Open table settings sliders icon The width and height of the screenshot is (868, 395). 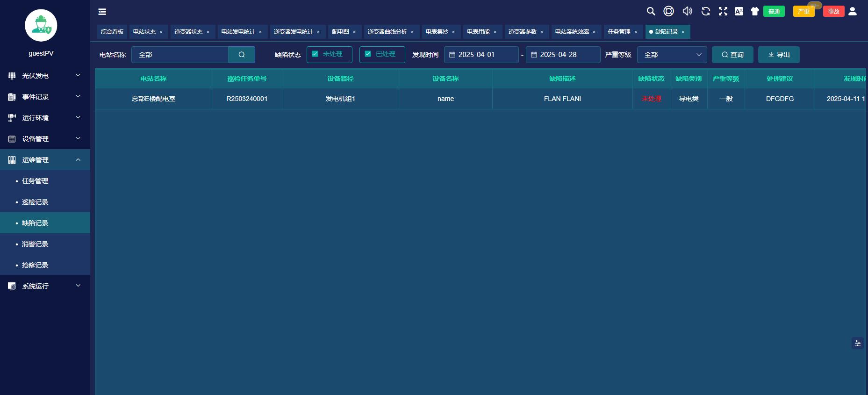pyautogui.click(x=858, y=343)
